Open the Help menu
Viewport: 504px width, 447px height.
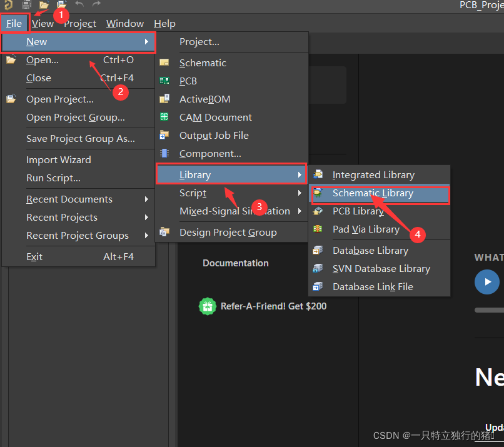[164, 24]
